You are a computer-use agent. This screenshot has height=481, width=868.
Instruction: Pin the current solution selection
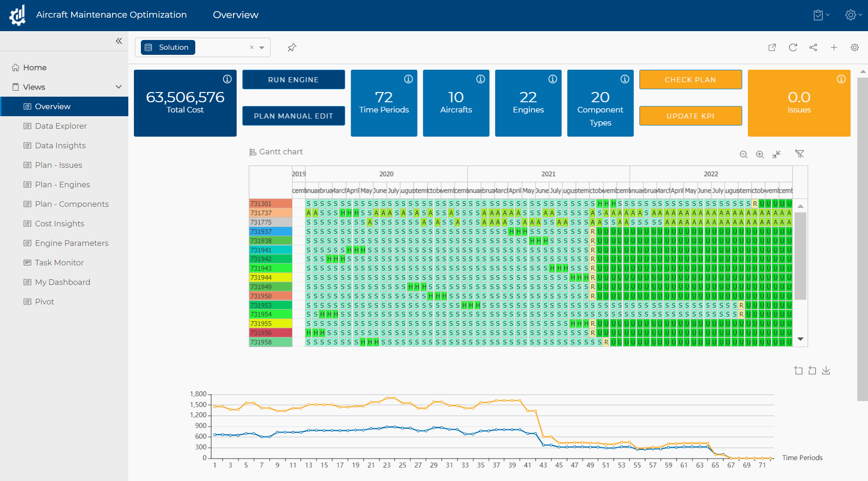[x=292, y=47]
